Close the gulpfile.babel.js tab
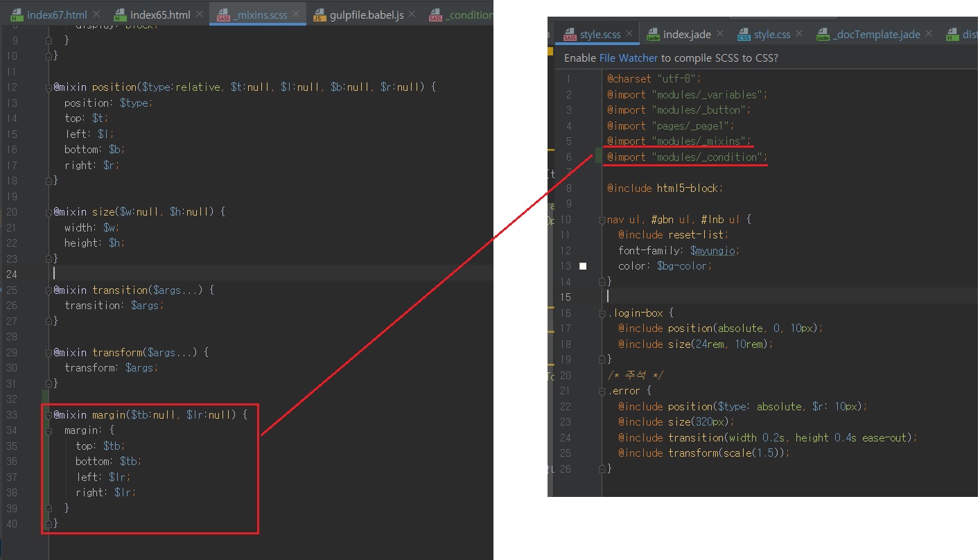This screenshot has width=980, height=560. click(x=412, y=15)
